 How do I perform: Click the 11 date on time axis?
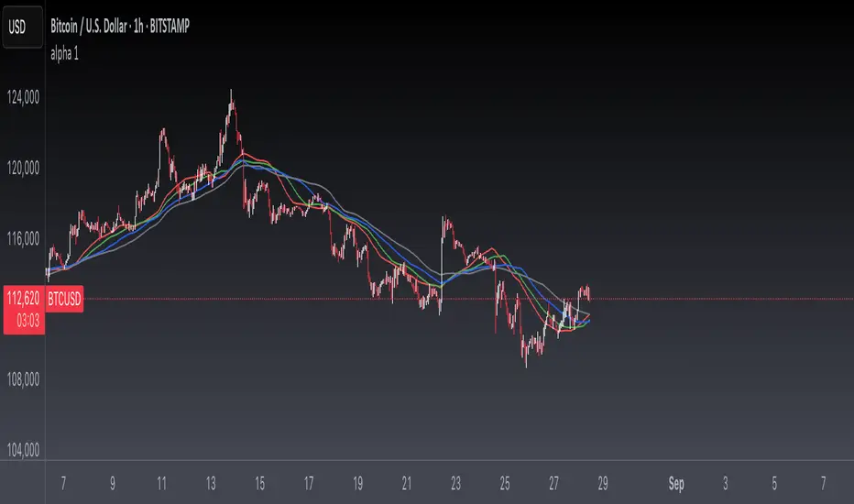pos(161,483)
